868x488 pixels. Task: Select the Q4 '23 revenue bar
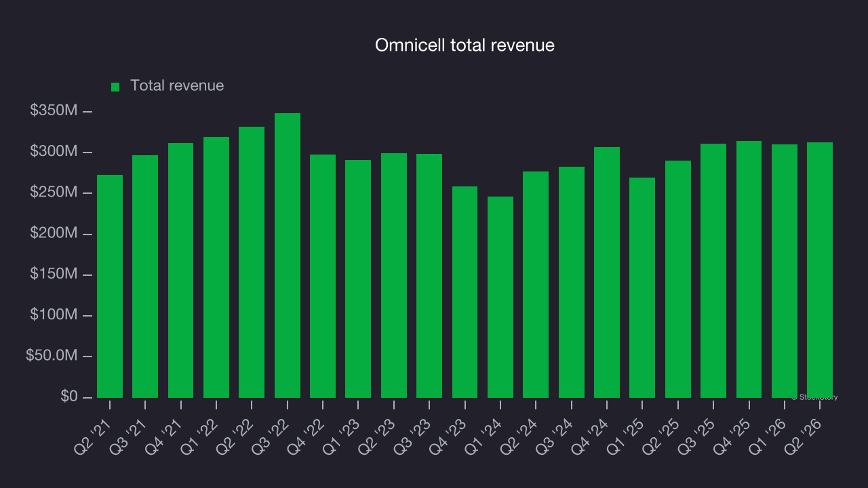[465, 292]
